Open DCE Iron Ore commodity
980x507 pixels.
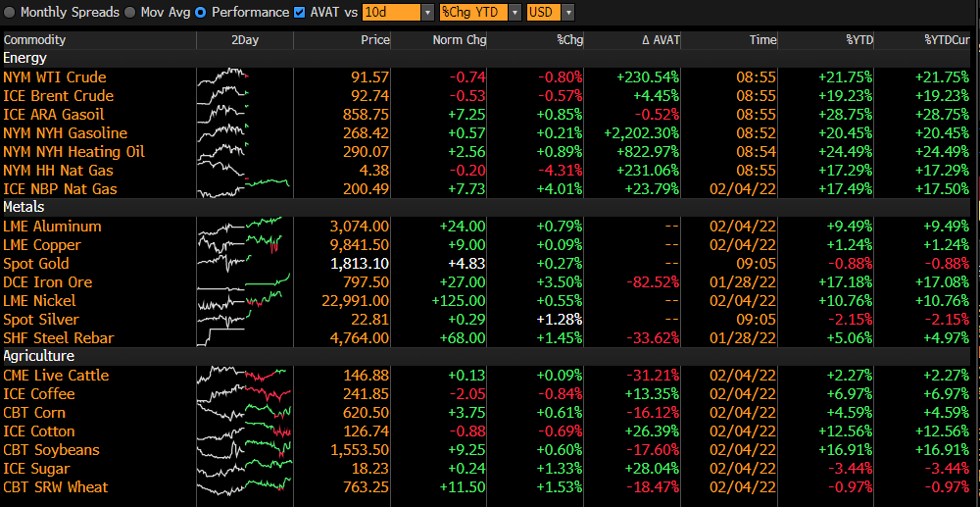(47, 282)
